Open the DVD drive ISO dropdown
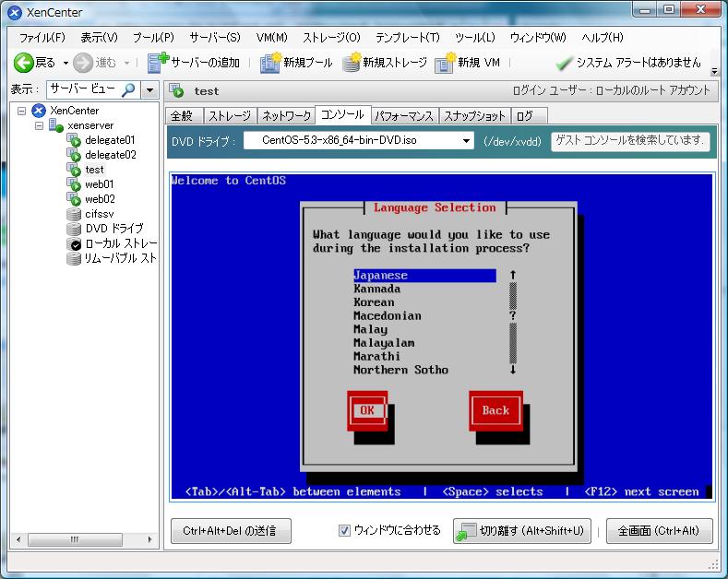The height and width of the screenshot is (579, 728). [466, 140]
